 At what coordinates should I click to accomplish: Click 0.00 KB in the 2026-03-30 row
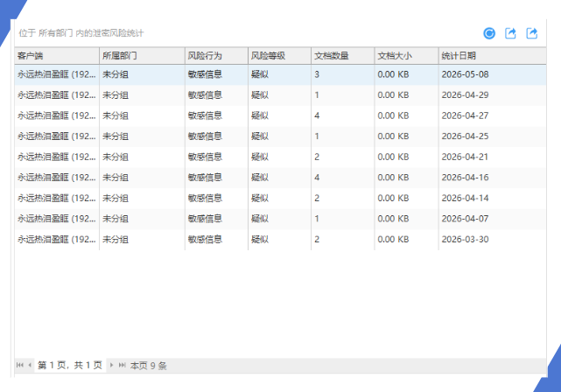click(393, 239)
